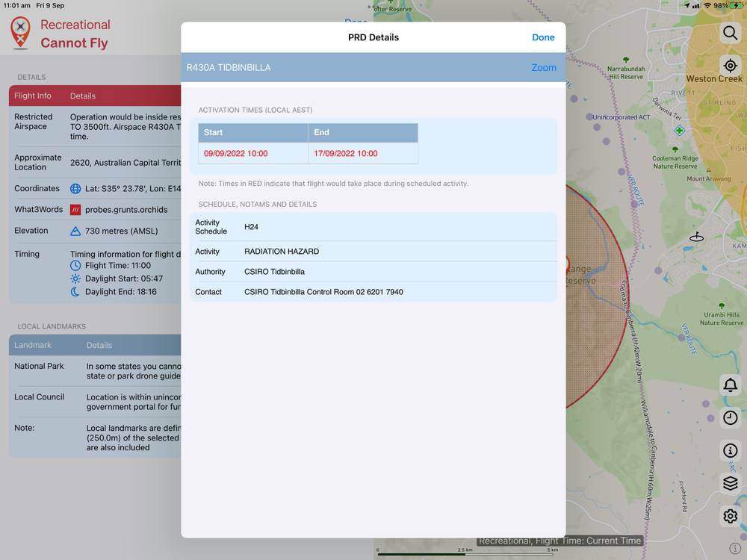Tap the battery indicator in status bar
The height and width of the screenshot is (560, 747).
[737, 5]
